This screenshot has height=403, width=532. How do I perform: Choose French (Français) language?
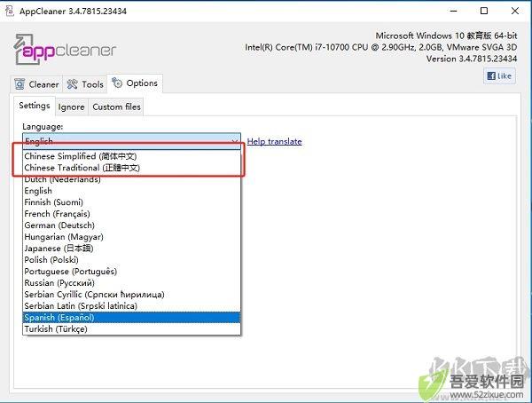point(131,214)
